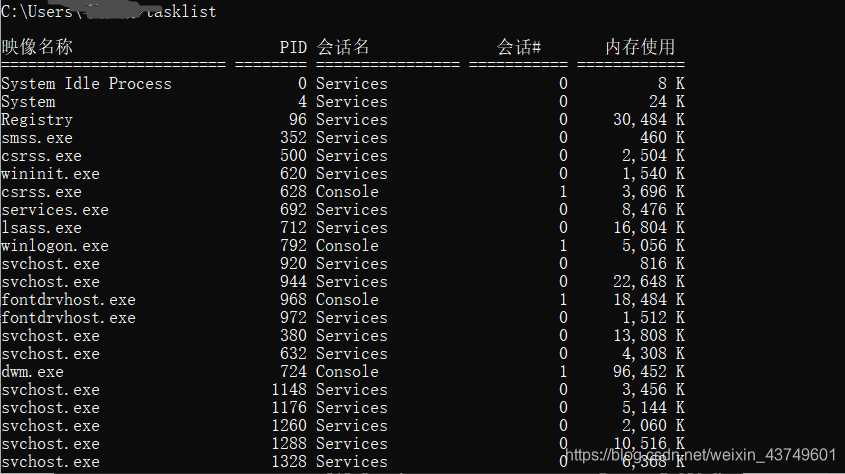Click the 会话名 column header
Image resolution: width=845 pixels, height=474 pixels.
coord(343,47)
